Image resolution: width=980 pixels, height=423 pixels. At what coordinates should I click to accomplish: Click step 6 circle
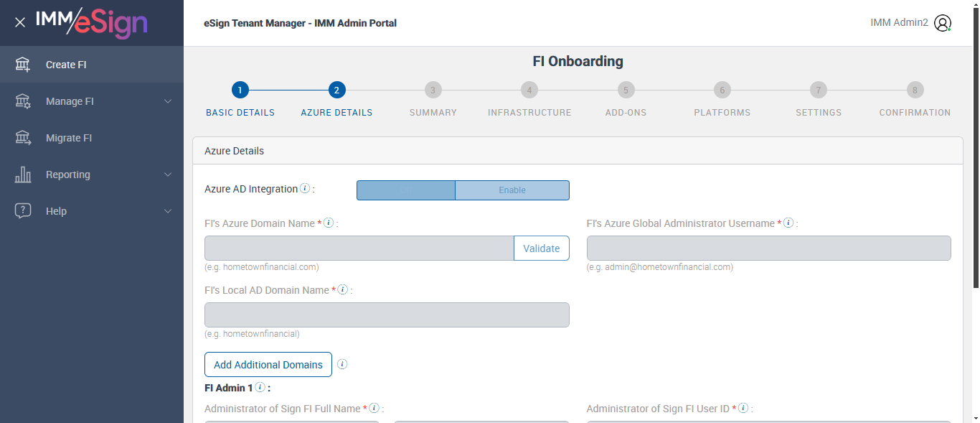pos(722,90)
